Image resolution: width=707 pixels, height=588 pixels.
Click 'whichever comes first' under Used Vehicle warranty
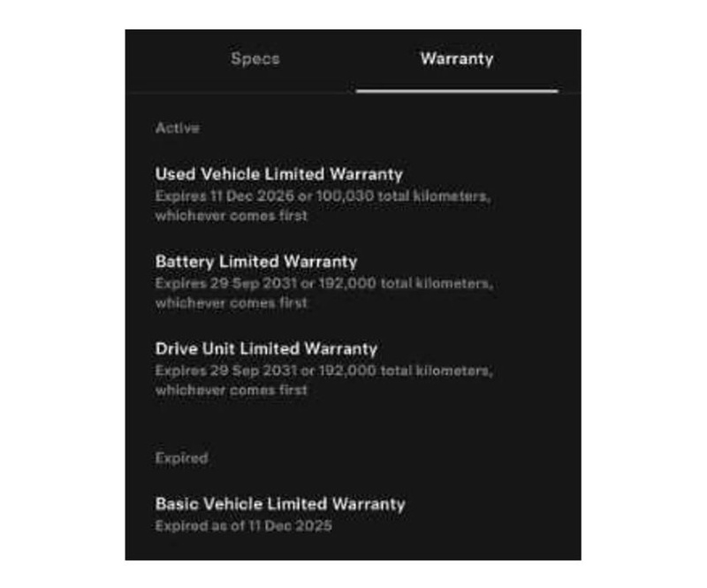[232, 216]
